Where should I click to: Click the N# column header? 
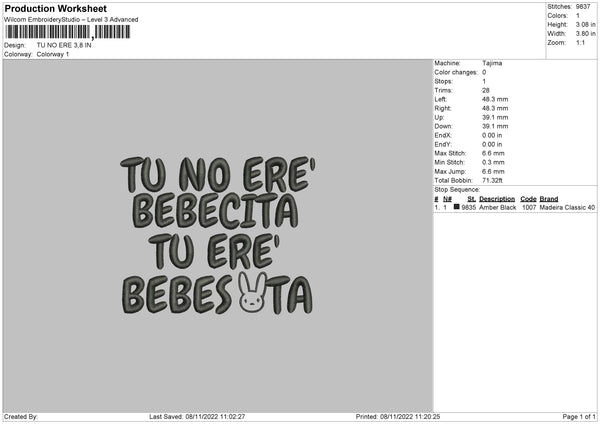(447, 199)
